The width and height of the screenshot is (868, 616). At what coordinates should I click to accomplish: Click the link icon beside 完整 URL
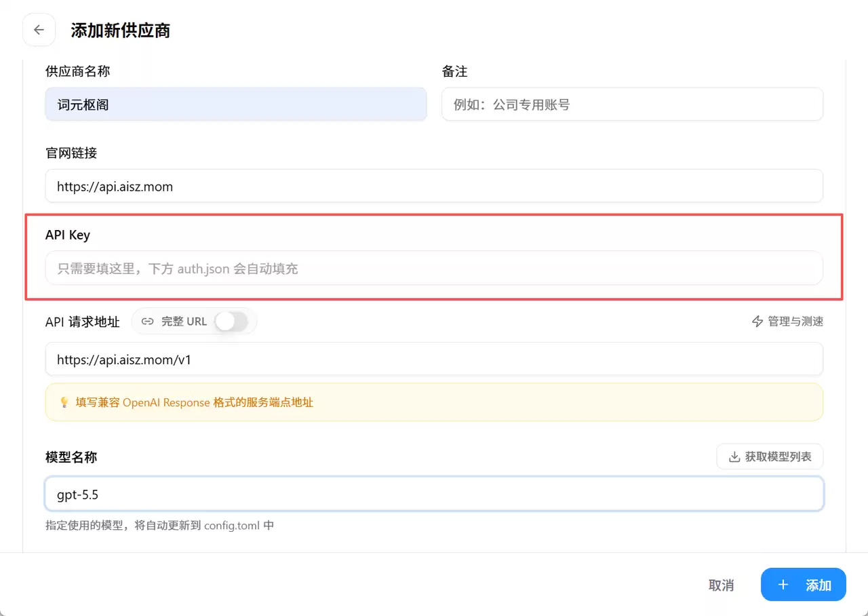click(147, 322)
